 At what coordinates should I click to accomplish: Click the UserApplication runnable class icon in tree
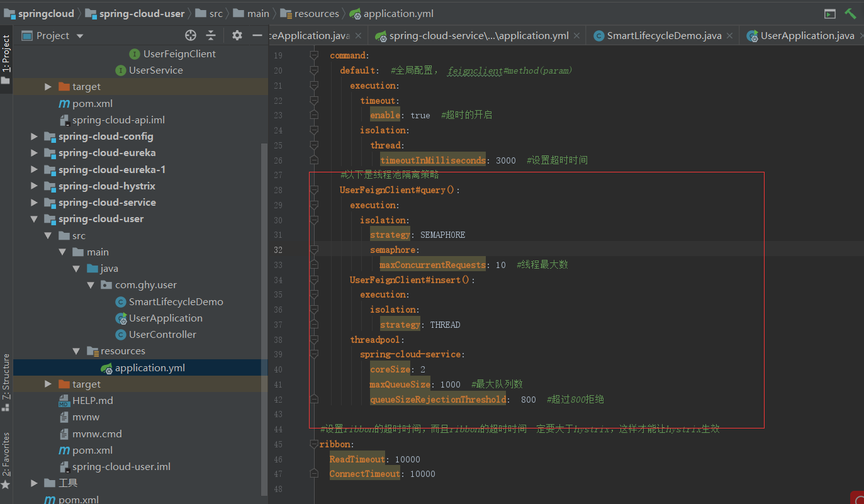point(120,318)
